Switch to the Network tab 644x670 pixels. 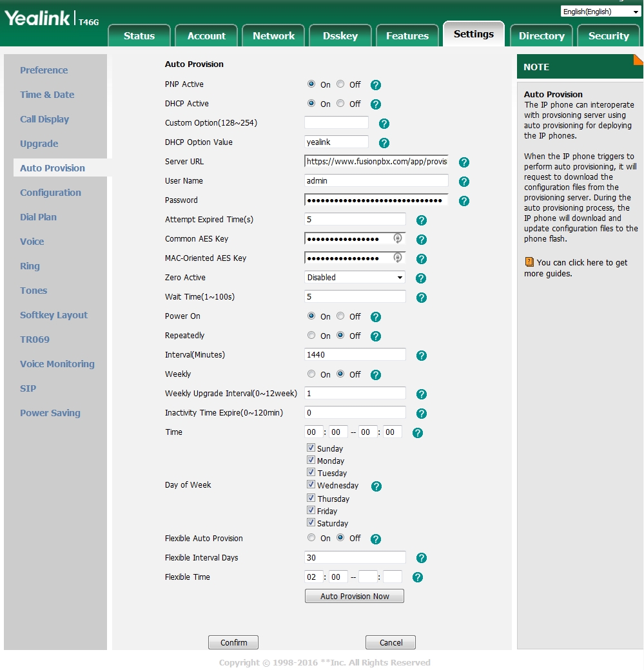click(273, 36)
